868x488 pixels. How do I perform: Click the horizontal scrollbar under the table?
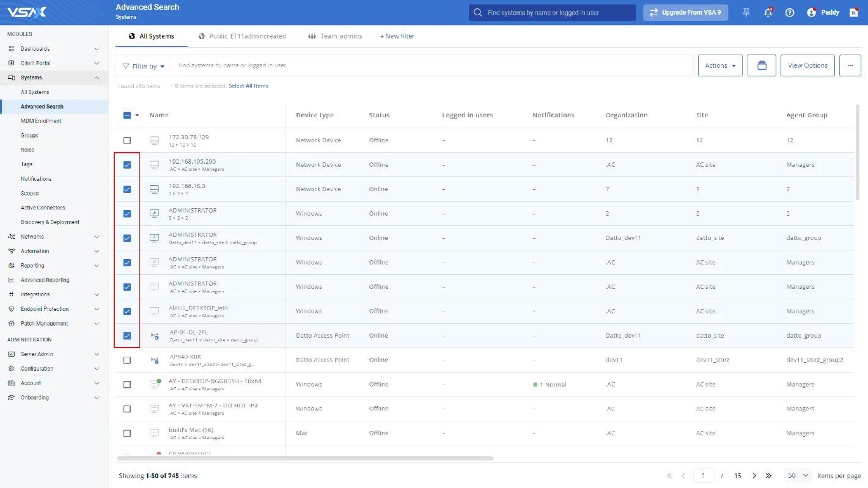coord(306,457)
